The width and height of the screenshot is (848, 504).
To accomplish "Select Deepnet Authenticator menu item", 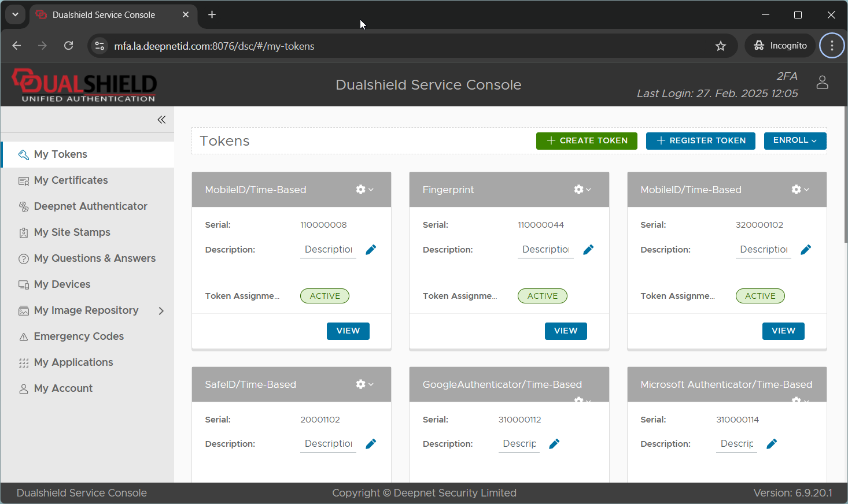I will 90,206.
